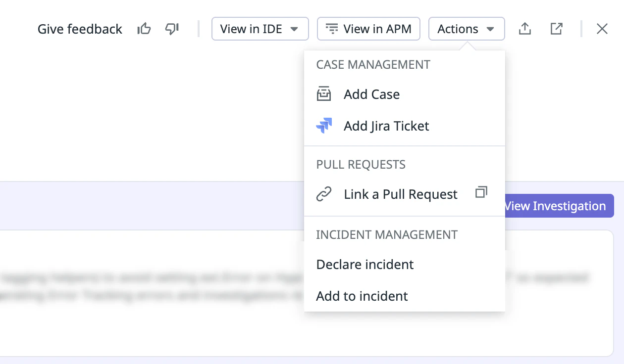Open issue in new tab icon
This screenshot has height=364, width=624.
click(557, 29)
